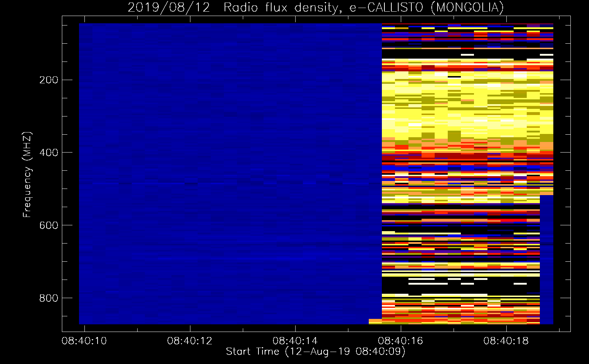Click the 08:40:14 time tick label
Viewport: 589px width, 364px height.
click(x=295, y=341)
